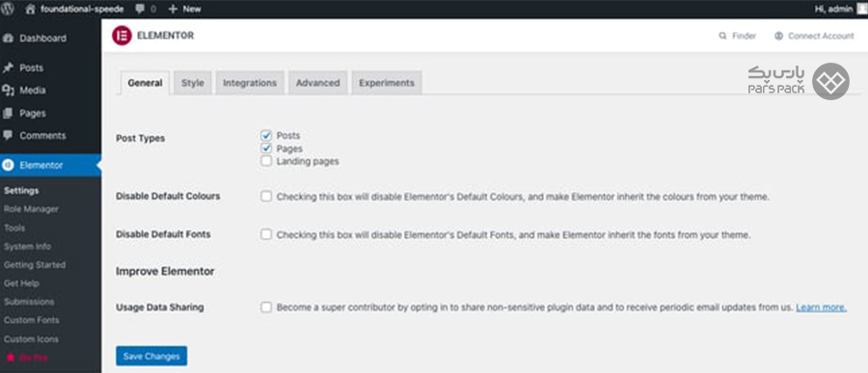
Task: Open the comments bubble icon in admin bar
Action: (140, 10)
